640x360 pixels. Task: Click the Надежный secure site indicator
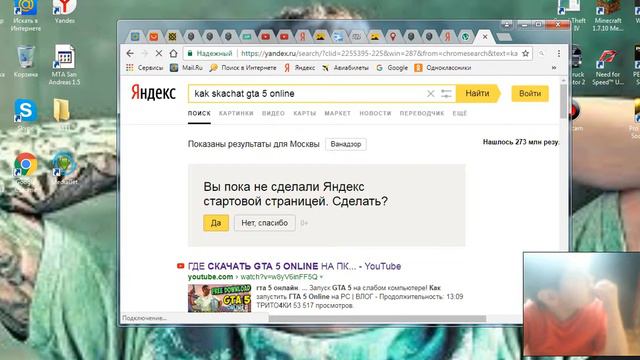pos(210,53)
